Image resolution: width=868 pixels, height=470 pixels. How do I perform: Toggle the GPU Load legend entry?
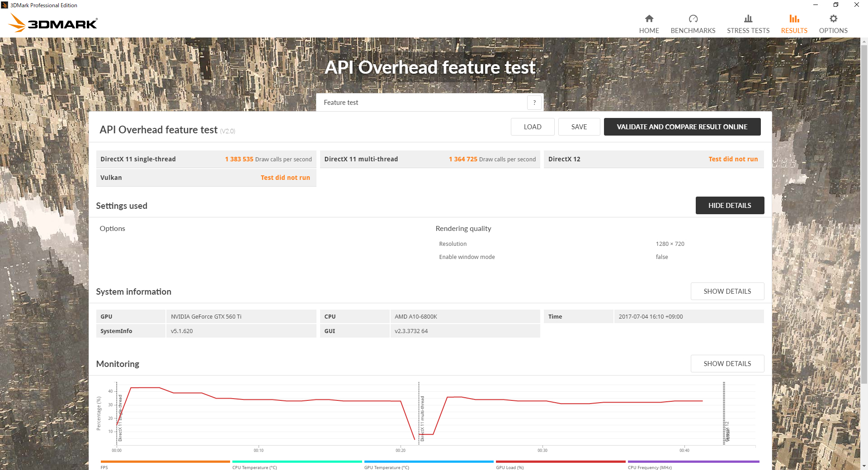[561, 465]
